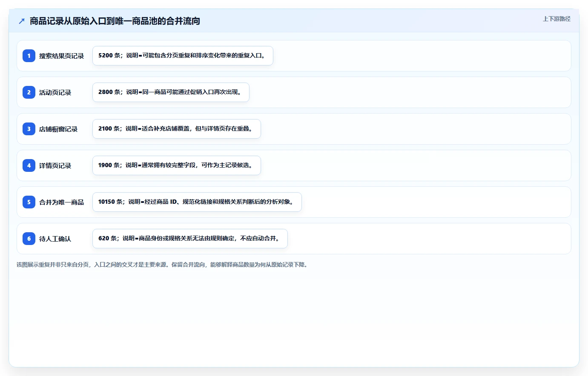This screenshot has width=588, height=376.
Task: Click the 1900 条 description box
Action: click(177, 165)
